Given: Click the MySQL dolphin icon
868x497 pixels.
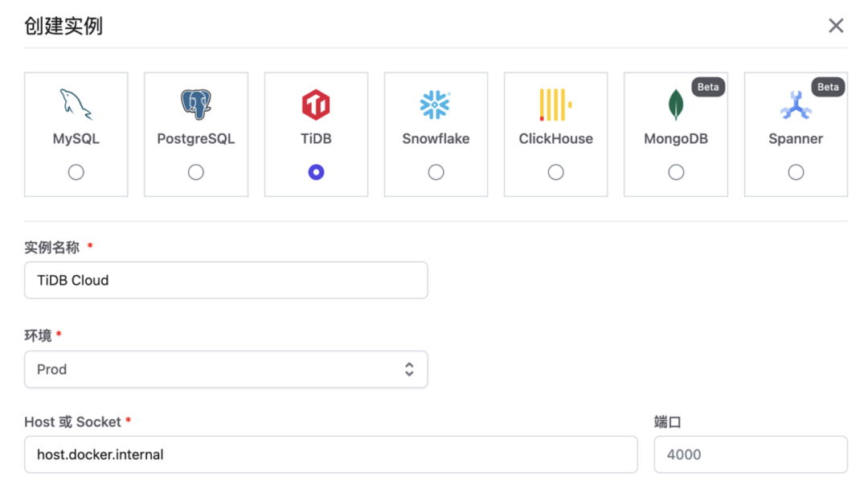Looking at the screenshot, I should click(76, 105).
